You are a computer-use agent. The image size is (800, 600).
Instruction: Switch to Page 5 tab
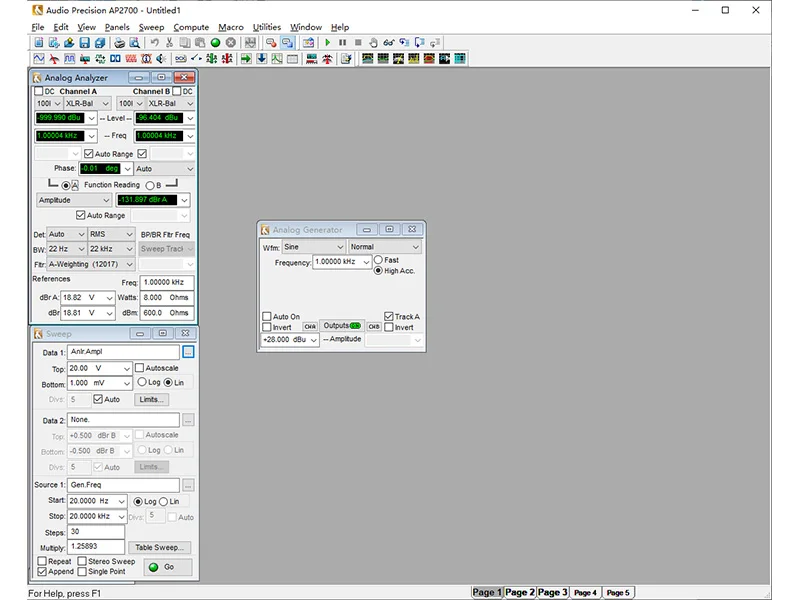click(617, 592)
